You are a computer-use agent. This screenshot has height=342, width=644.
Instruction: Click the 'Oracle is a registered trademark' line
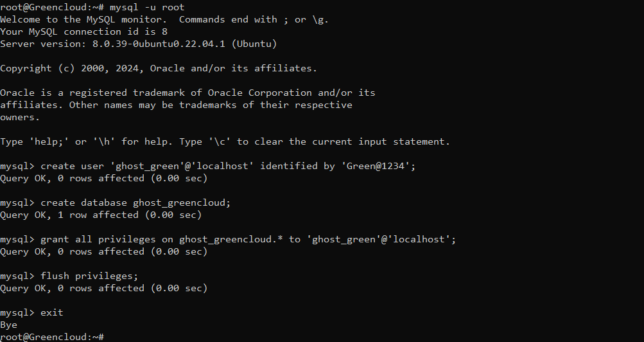coord(187,93)
